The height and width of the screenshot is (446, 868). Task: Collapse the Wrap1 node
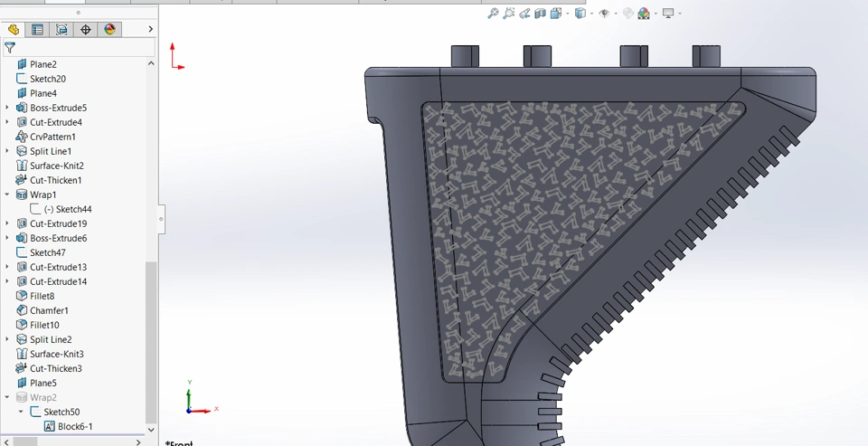7,195
